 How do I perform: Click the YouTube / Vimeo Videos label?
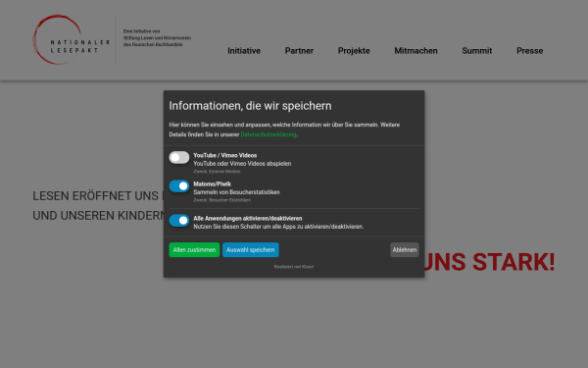225,155
